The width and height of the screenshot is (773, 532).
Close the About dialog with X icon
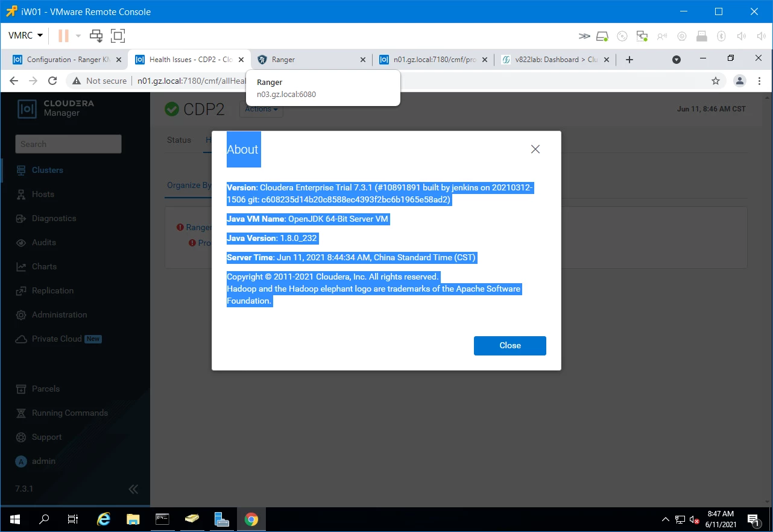(x=535, y=149)
